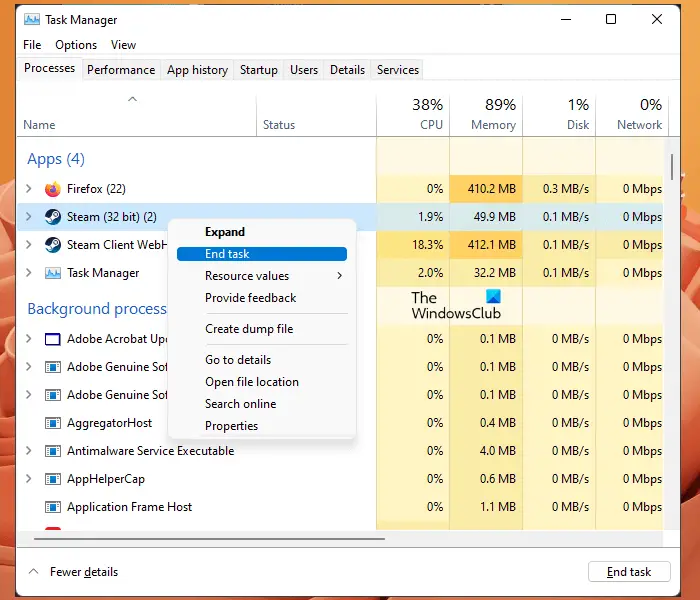Choose Expand in the context menu

click(262, 232)
